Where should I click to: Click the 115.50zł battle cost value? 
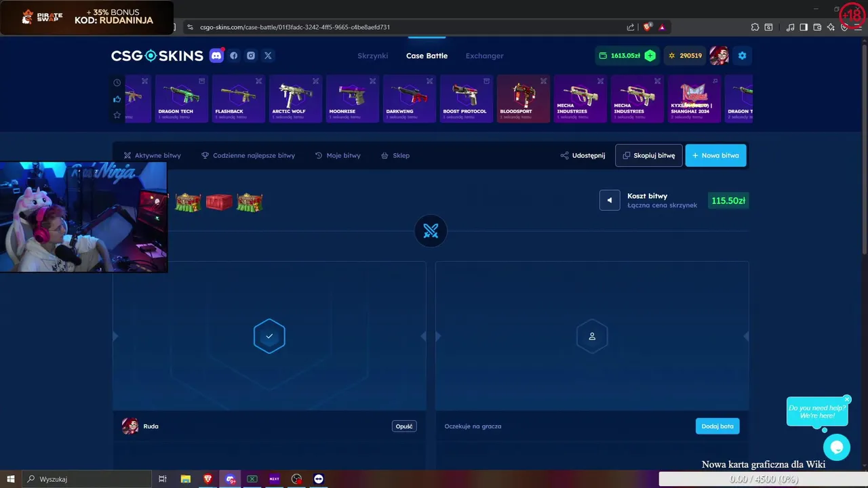728,201
